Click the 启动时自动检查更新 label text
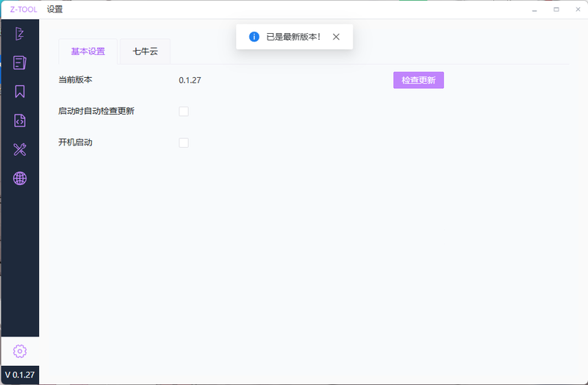 96,112
